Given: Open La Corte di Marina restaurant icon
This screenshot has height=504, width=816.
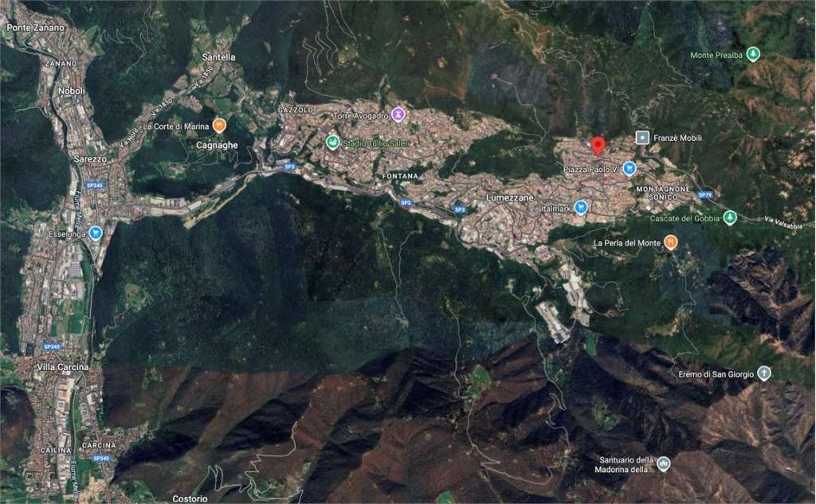Looking at the screenshot, I should 220,126.
